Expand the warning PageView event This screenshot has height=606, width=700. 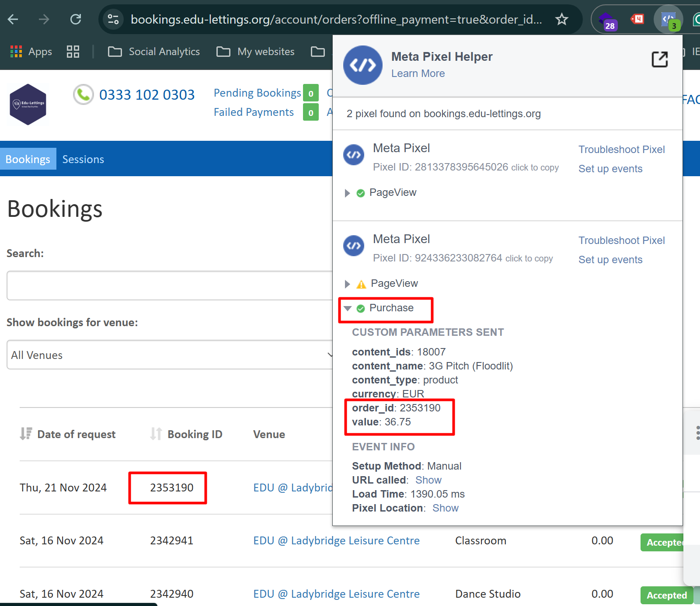click(348, 284)
